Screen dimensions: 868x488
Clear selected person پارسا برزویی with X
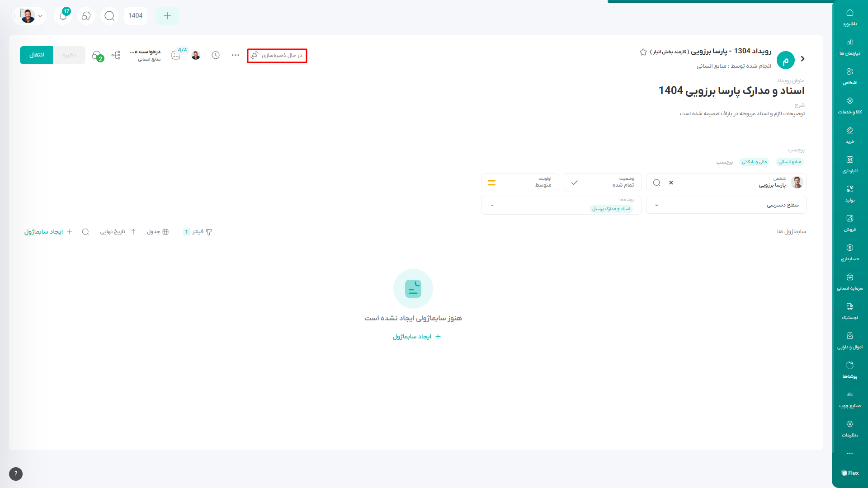point(671,183)
